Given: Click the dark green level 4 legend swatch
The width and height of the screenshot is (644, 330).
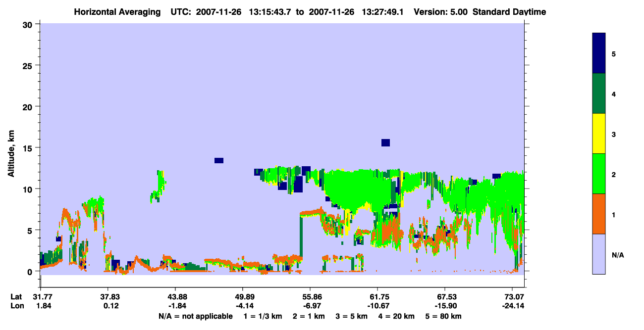Looking at the screenshot, I should pos(599,94).
